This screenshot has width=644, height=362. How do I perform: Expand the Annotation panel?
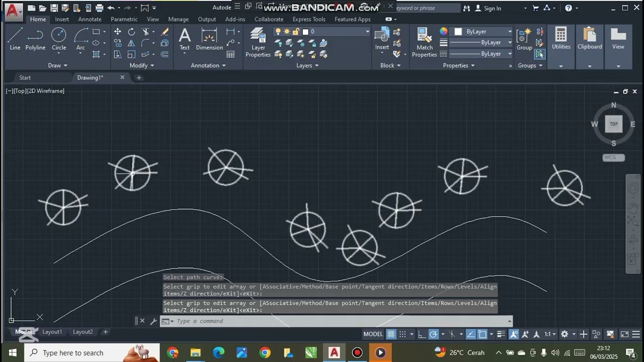point(208,65)
